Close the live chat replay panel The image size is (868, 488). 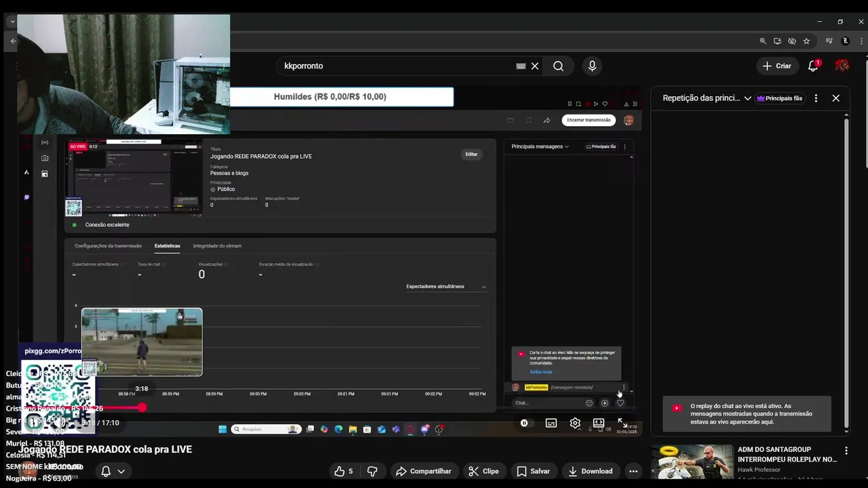click(x=835, y=98)
